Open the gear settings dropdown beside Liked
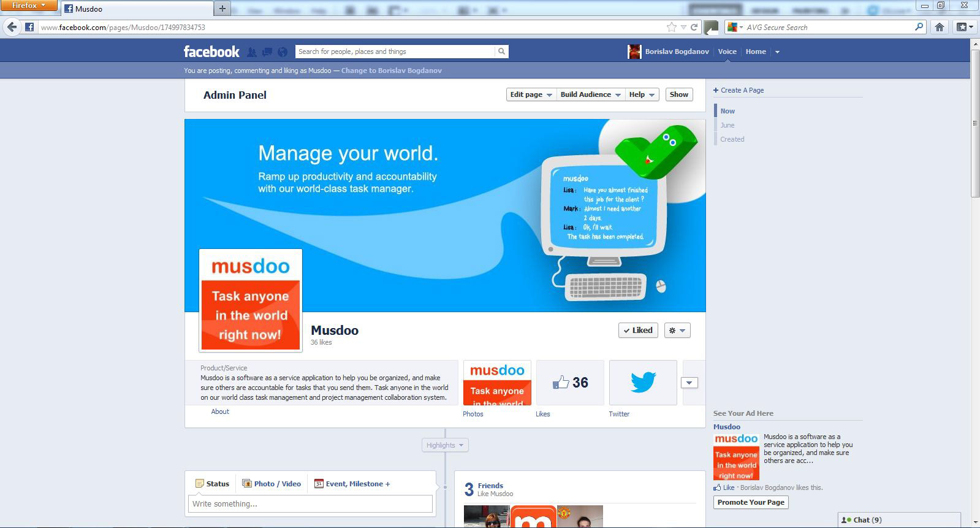This screenshot has height=528, width=980. tap(677, 331)
